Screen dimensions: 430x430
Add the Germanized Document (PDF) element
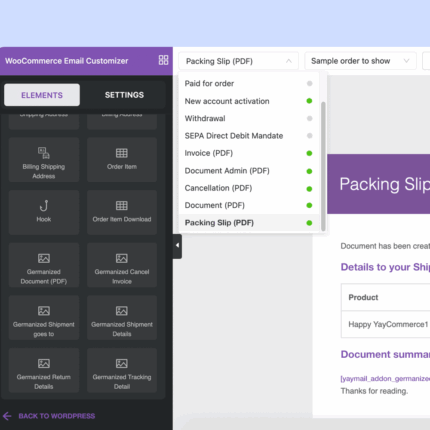pos(44,265)
